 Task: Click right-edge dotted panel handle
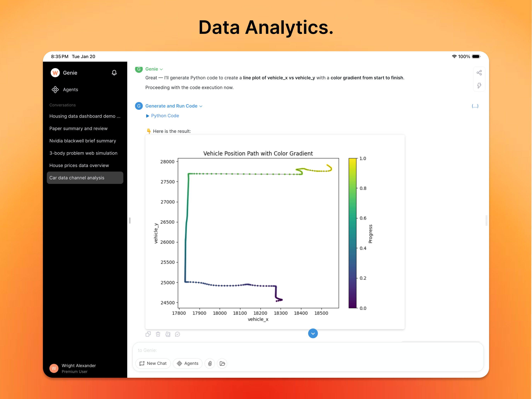486,220
